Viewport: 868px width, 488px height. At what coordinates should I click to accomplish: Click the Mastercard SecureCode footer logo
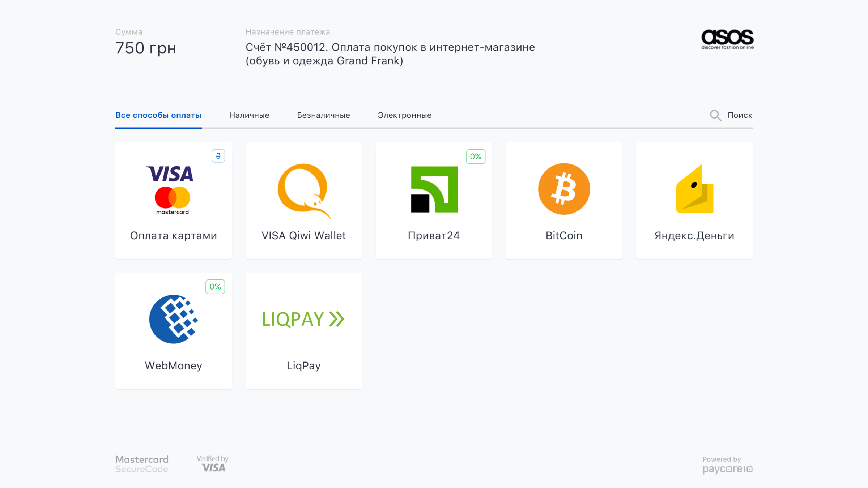pyautogui.click(x=142, y=464)
